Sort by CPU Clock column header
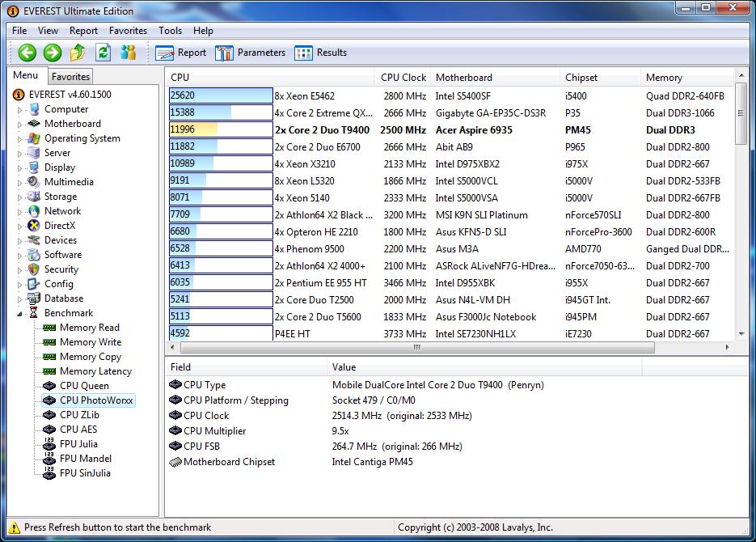Screen dimensions: 756x542 point(402,77)
